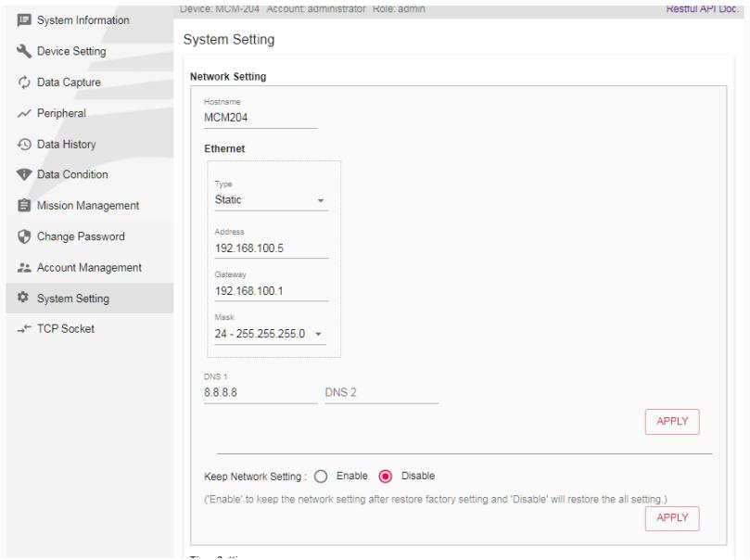Select Enable for Keep Network Setting
The width and height of the screenshot is (750, 560).
[321, 477]
